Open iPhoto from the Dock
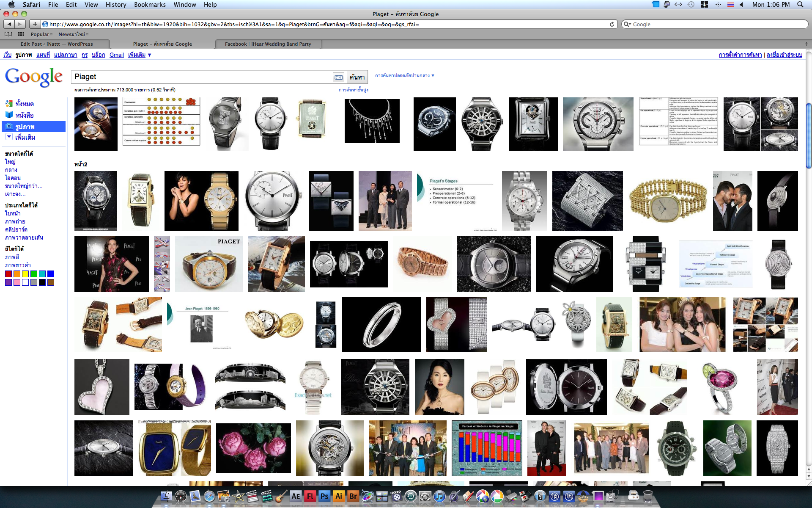Screen dimensions: 812x508 (x=224, y=496)
